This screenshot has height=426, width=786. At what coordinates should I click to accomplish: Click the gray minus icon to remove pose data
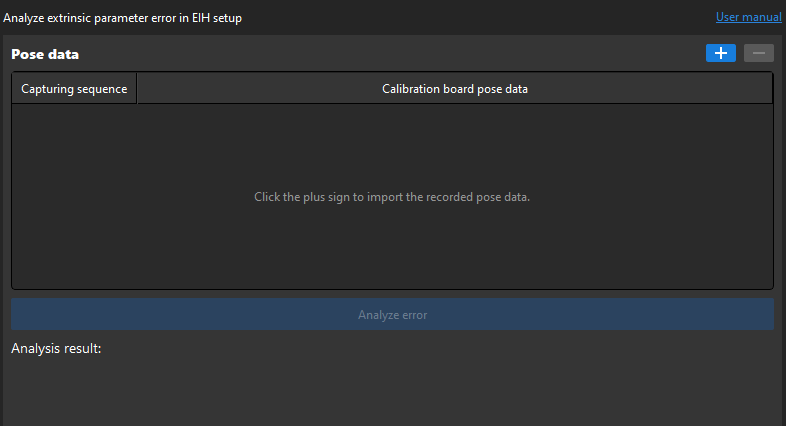pos(759,54)
